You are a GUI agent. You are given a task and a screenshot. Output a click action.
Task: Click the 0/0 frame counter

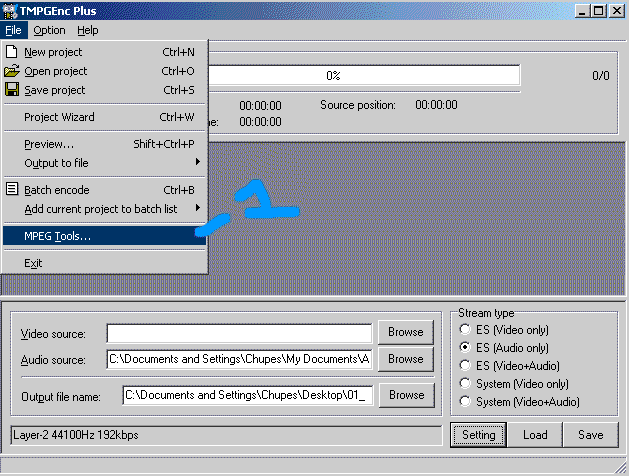[x=601, y=75]
